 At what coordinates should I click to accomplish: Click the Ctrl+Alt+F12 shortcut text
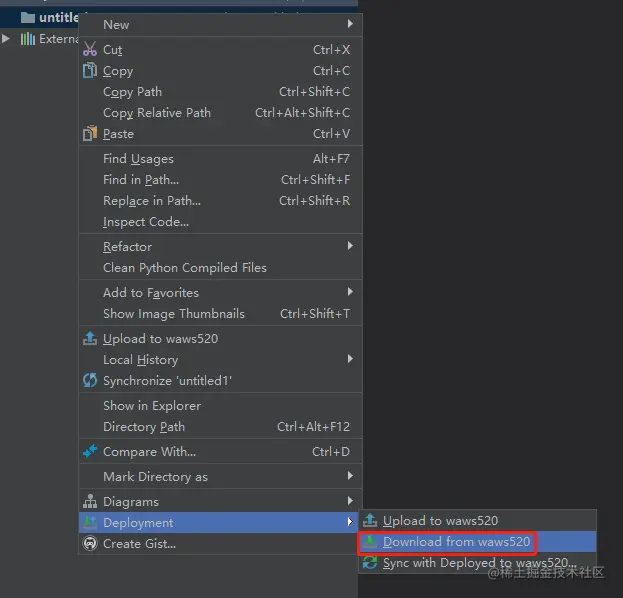(x=313, y=427)
